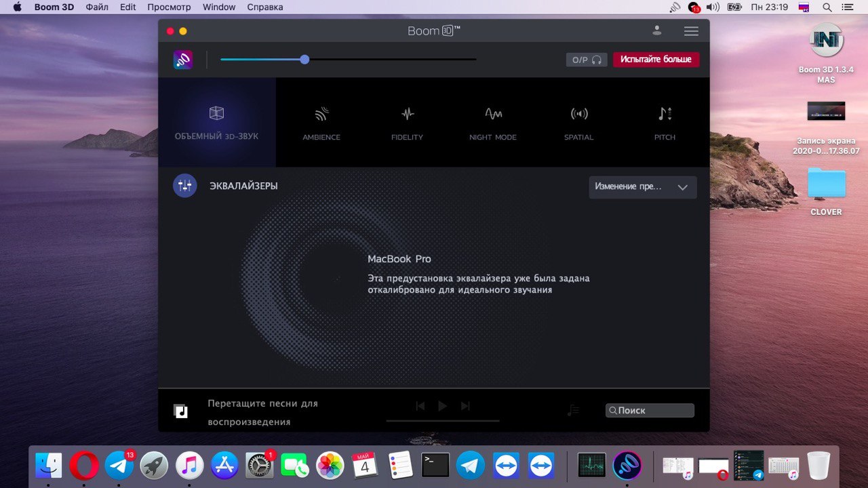The width and height of the screenshot is (868, 488).
Task: Click the menu bar volume icon
Action: (x=713, y=7)
